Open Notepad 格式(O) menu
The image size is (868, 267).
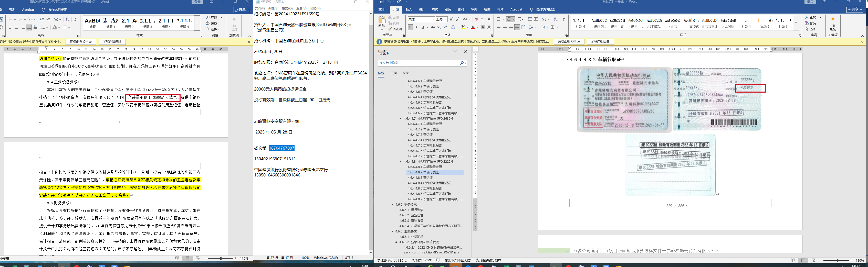tap(287, 8)
